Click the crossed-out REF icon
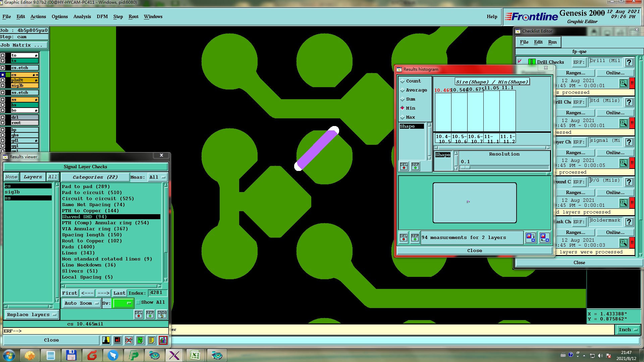 click(129, 340)
